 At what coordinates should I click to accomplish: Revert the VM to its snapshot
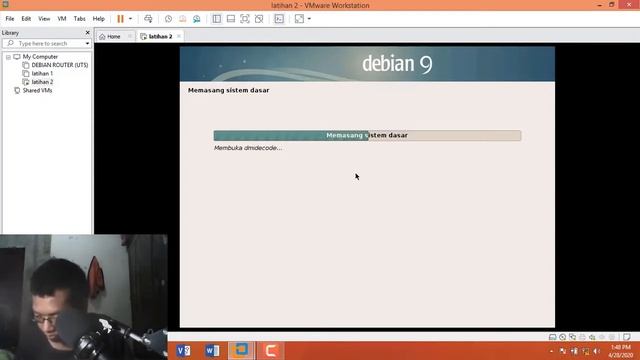[182, 19]
